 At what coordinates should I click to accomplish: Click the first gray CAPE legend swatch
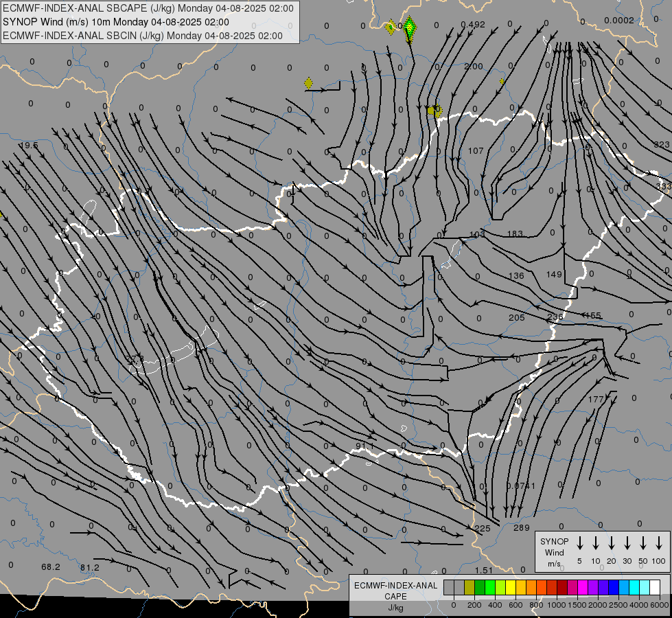449,588
